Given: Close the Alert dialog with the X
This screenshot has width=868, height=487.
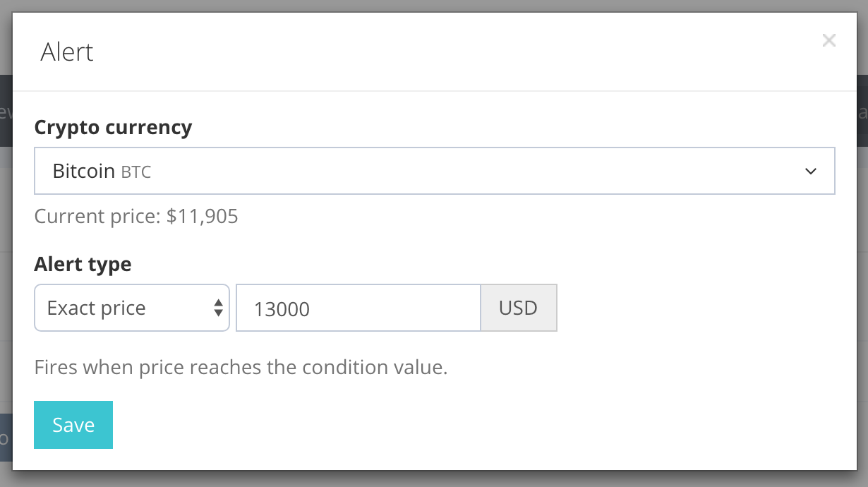Looking at the screenshot, I should pos(828,41).
